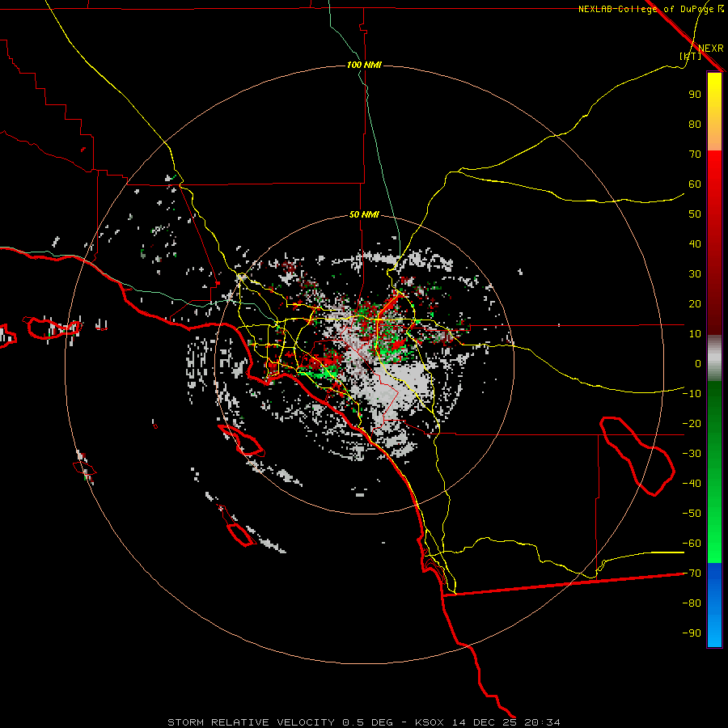Image resolution: width=728 pixels, height=728 pixels.
Task: Click the [KT] units label
Action: (x=690, y=56)
